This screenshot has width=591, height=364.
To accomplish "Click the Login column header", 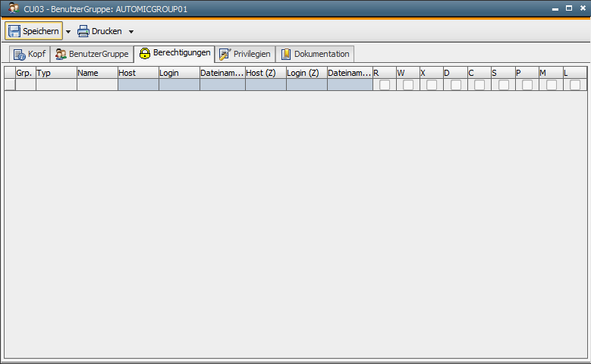I will pos(179,73).
